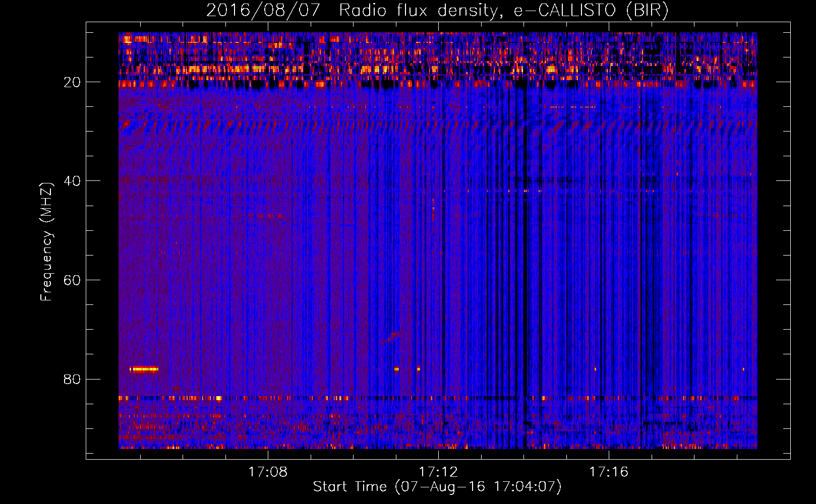Click the 'Start Time (07-Aug-16 17:04:07)' label
Image resolution: width=816 pixels, height=504 pixels.
437,487
